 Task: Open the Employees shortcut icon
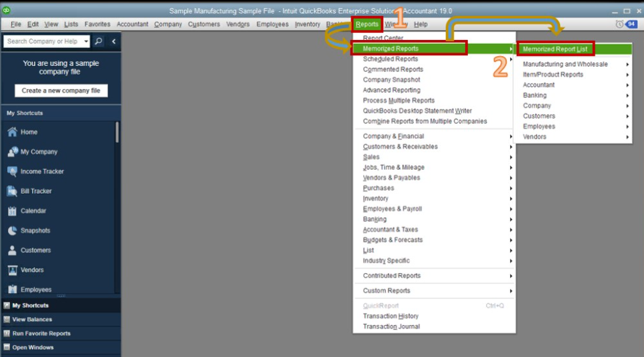(12, 289)
